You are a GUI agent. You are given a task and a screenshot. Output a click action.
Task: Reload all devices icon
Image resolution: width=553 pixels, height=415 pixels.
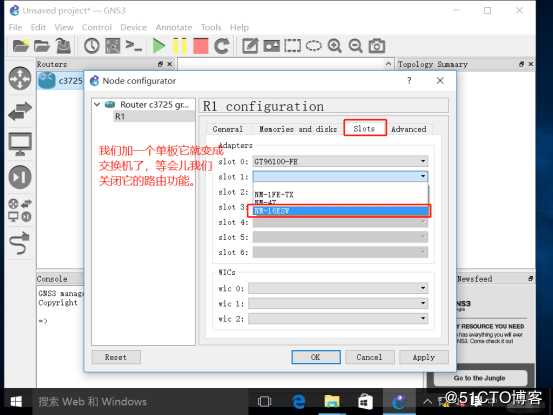pyautogui.click(x=222, y=46)
